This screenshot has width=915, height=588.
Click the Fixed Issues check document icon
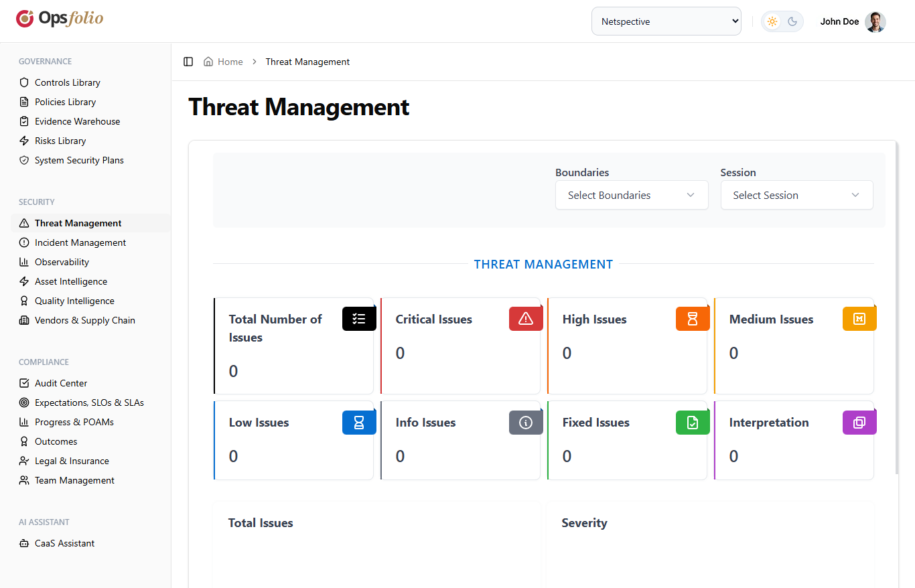pos(693,422)
